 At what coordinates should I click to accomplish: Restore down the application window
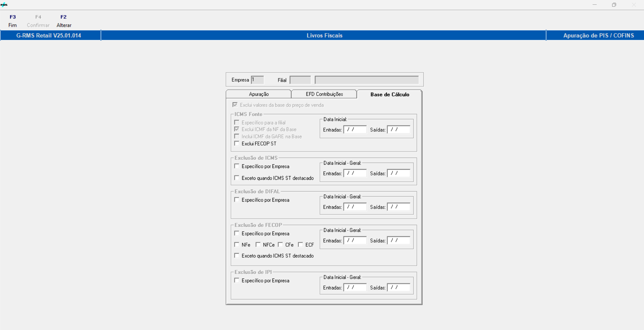[x=614, y=5]
